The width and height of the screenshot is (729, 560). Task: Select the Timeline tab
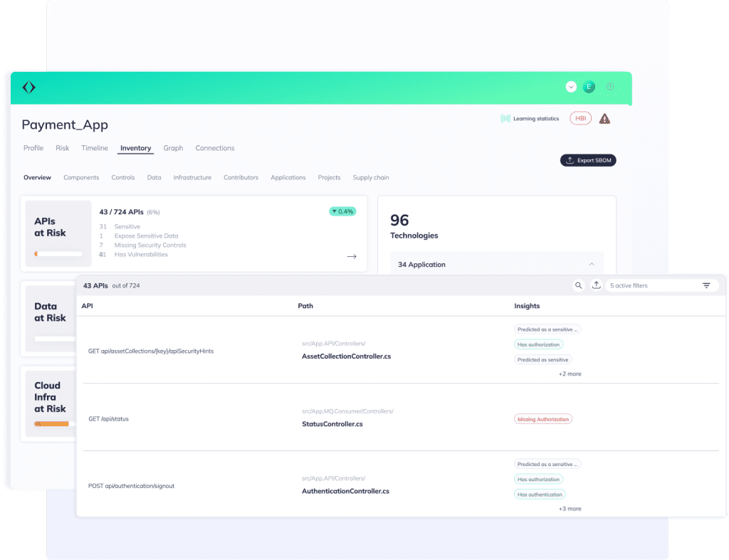[x=95, y=148]
